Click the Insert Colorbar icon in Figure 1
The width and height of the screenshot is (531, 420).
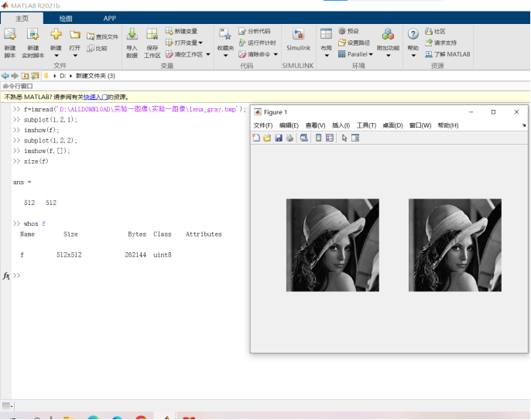318,138
